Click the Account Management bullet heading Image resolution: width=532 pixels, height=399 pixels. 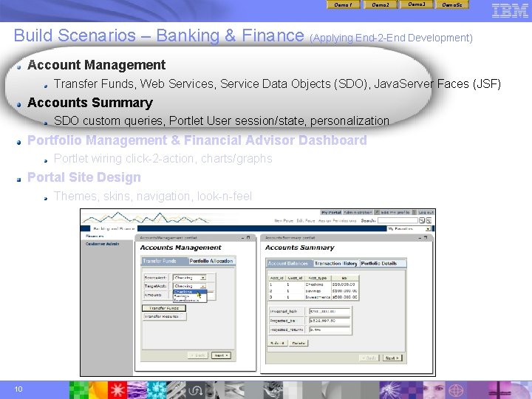point(96,65)
